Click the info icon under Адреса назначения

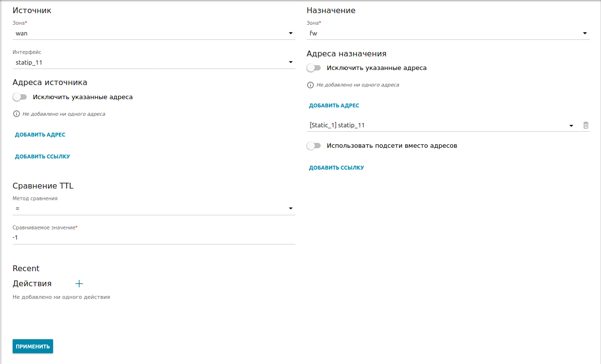click(x=311, y=85)
